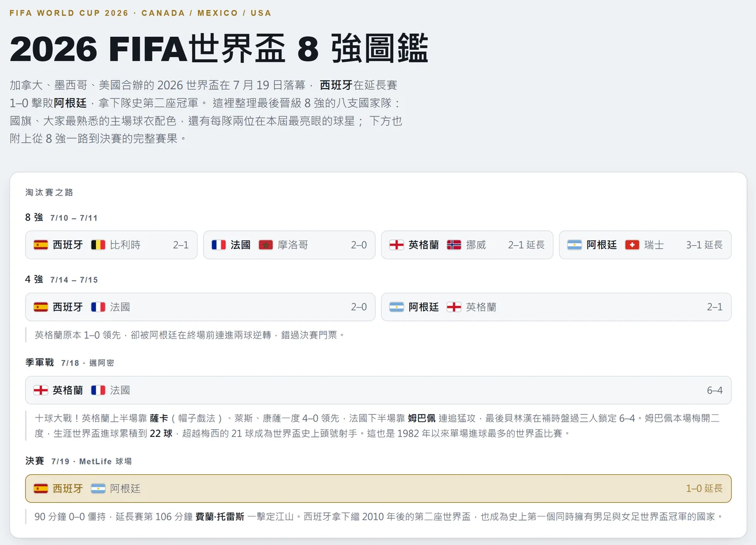
Task: Click the bold name 費蘭·托雷斯
Action: [220, 517]
